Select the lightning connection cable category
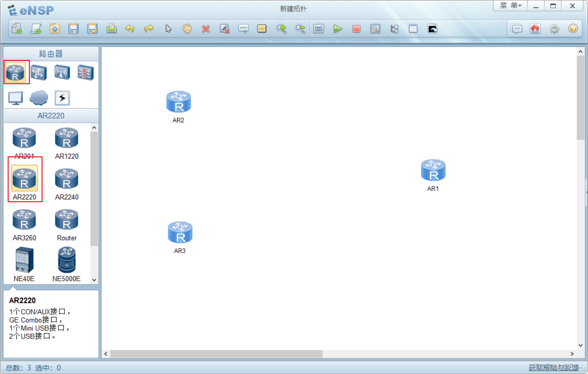This screenshot has width=588, height=374. [x=62, y=98]
